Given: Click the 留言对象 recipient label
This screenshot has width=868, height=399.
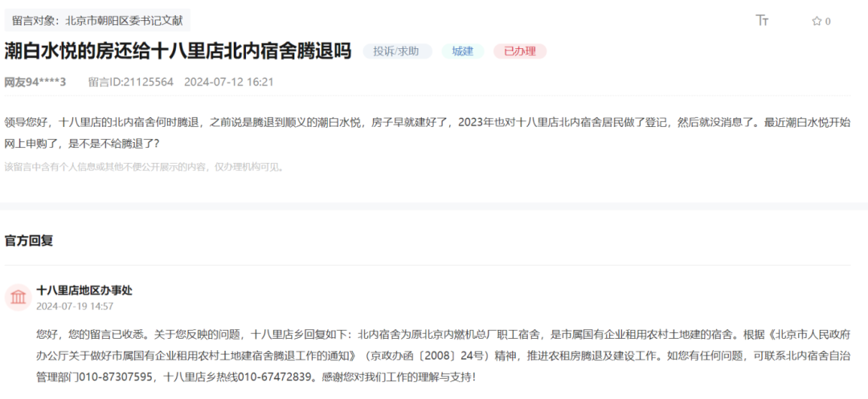Looking at the screenshot, I should (x=97, y=21).
